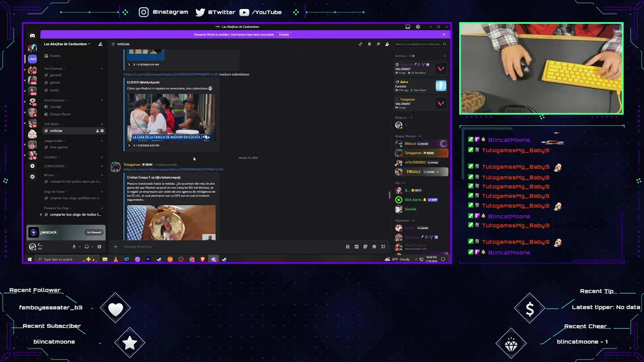The width and height of the screenshot is (644, 362).
Task: Open the Threads icon in channel header
Action: 360,44
